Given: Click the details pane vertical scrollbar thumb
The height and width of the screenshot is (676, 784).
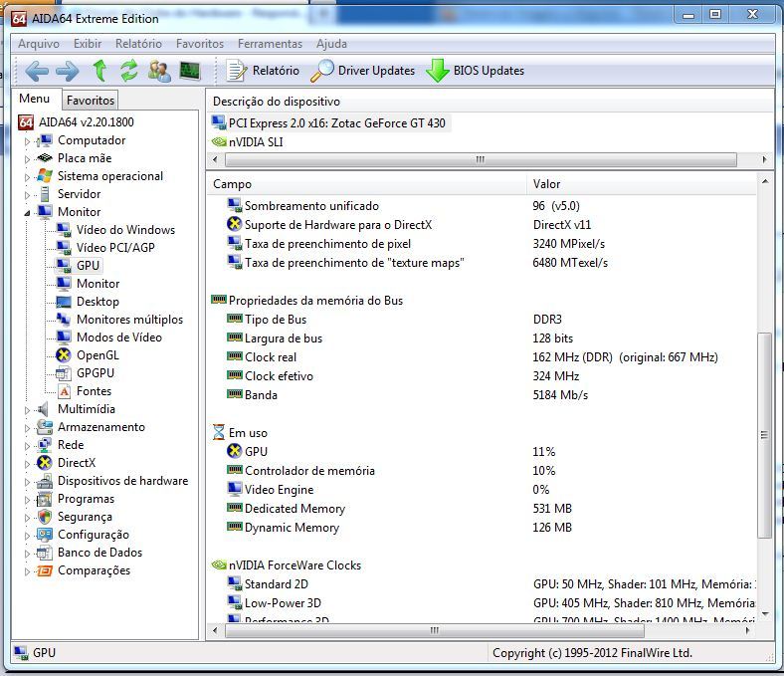Looking at the screenshot, I should pos(764,435).
